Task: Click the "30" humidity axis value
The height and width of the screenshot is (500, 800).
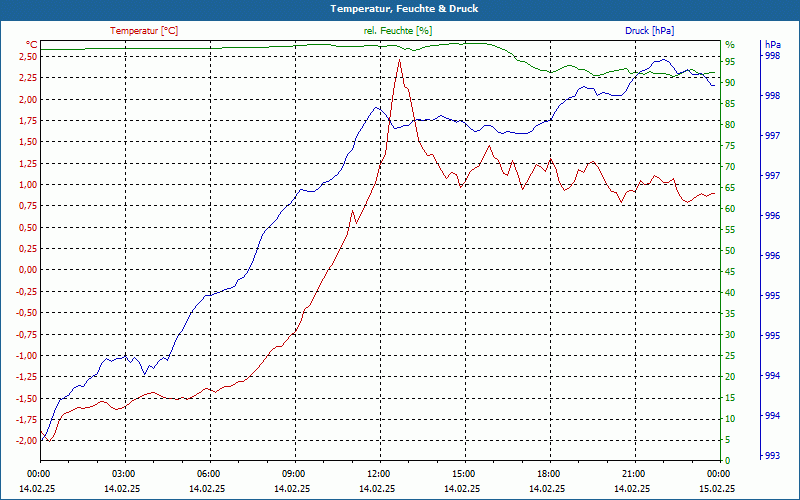Action: [730, 335]
